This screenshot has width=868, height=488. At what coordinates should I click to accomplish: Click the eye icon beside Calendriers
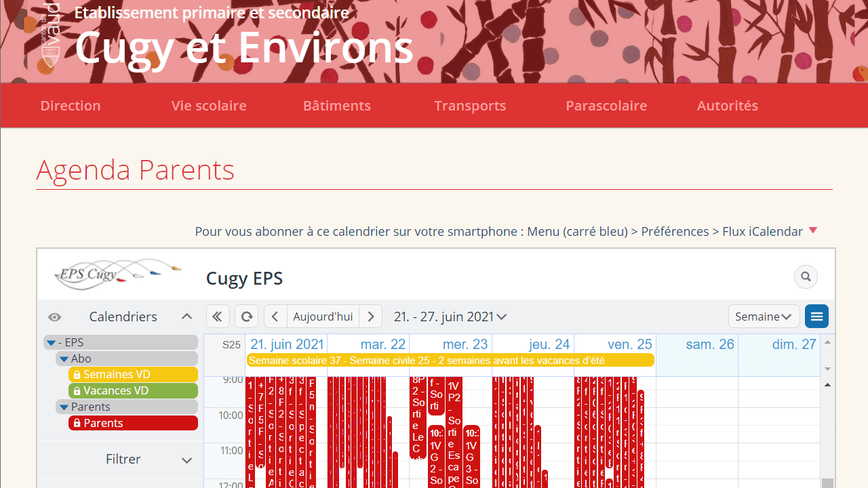point(55,317)
